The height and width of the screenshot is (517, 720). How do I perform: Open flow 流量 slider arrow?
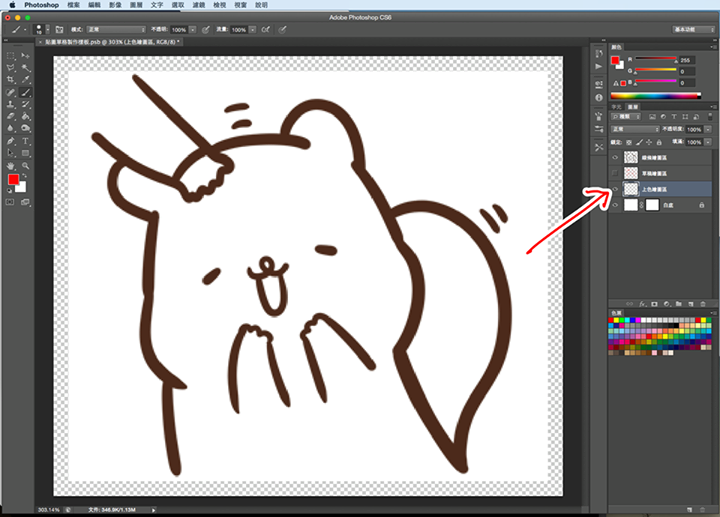click(x=253, y=29)
